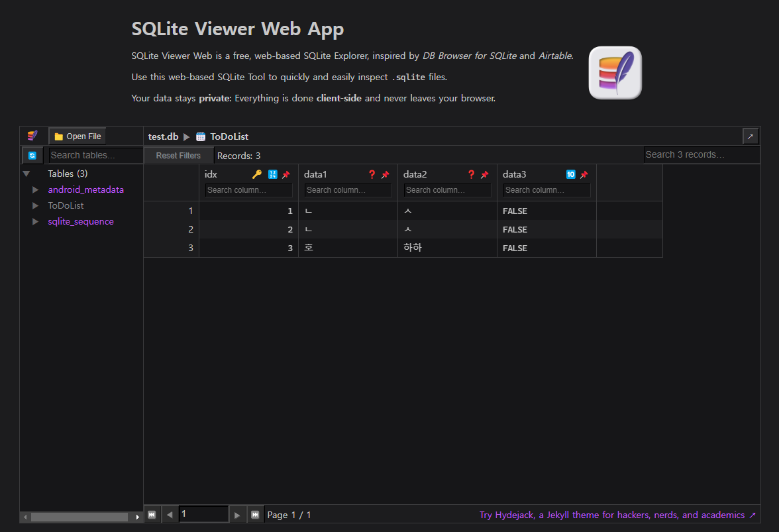The width and height of the screenshot is (779, 532).
Task: Select row number 3 cell
Action: click(172, 248)
